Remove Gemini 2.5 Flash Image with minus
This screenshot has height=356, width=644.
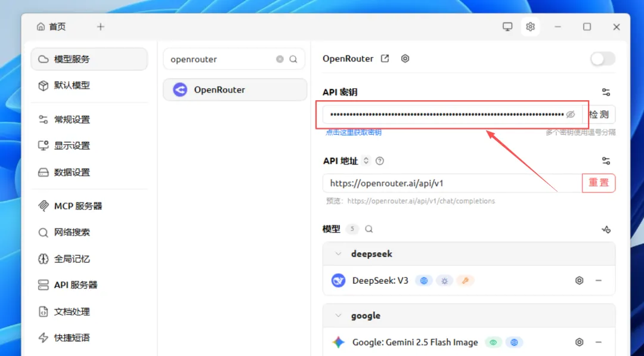point(599,342)
